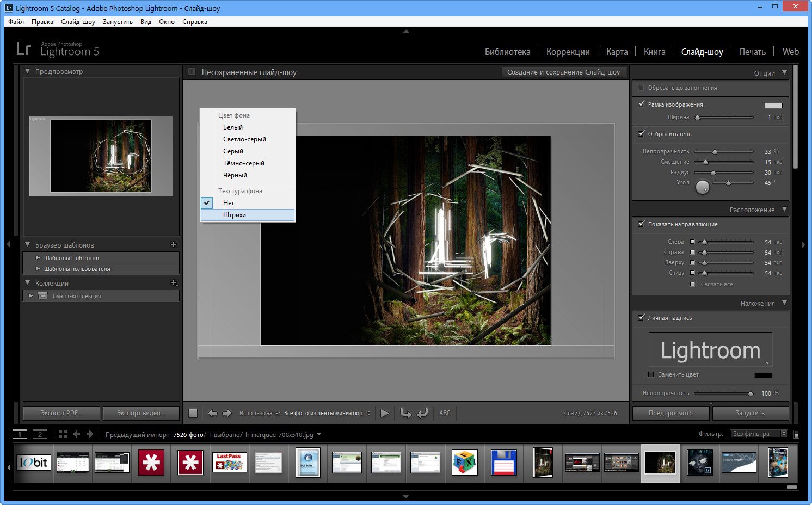
Task: Go to previous slide arrow in toolbar
Action: (213, 413)
